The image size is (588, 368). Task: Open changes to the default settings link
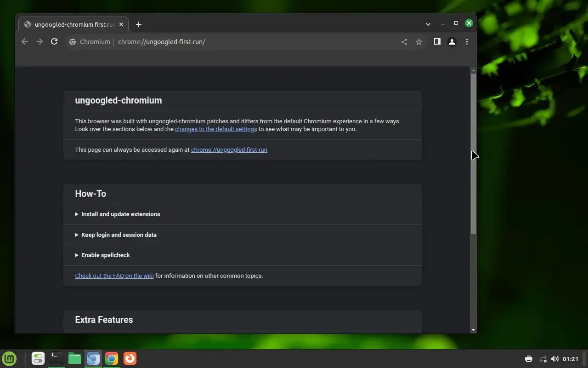[216, 129]
